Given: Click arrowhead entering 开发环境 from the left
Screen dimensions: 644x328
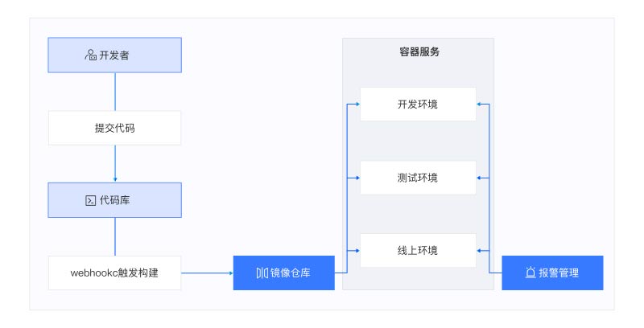Looking at the screenshot, I should [x=357, y=104].
